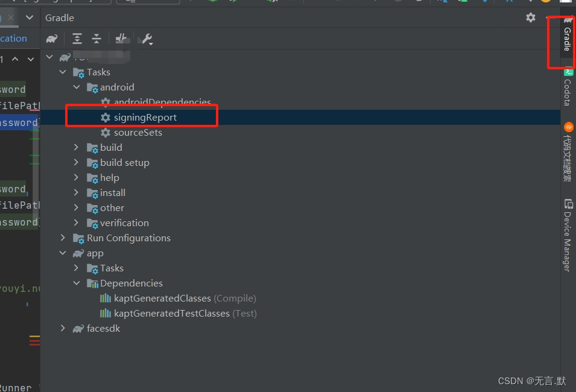Click the down navigation arrow at top left
Viewport: 576px width, 392px height.
tap(30, 17)
